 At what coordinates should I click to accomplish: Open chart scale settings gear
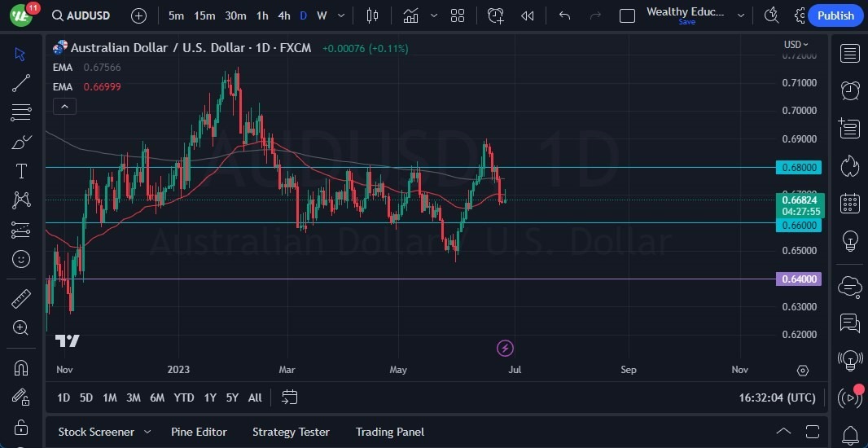coord(803,371)
